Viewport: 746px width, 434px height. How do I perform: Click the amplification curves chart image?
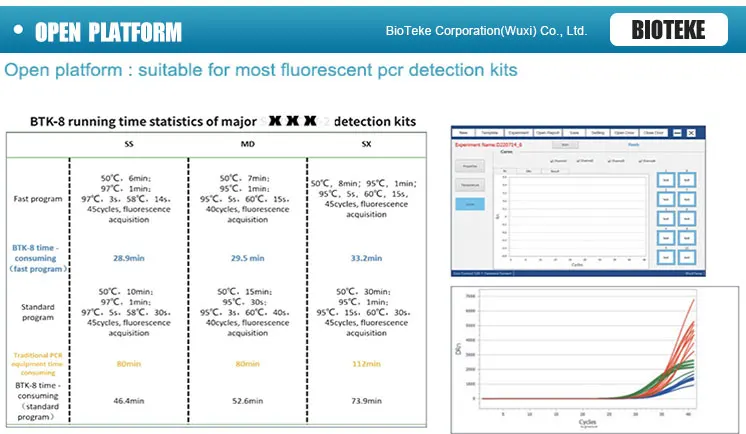(595, 360)
